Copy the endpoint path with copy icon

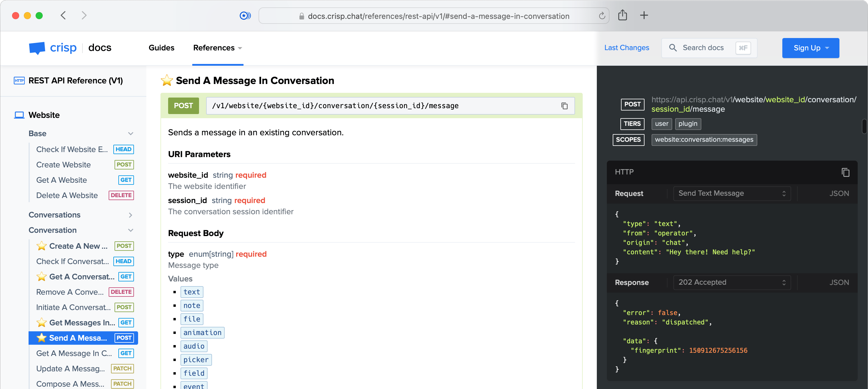[x=564, y=106]
